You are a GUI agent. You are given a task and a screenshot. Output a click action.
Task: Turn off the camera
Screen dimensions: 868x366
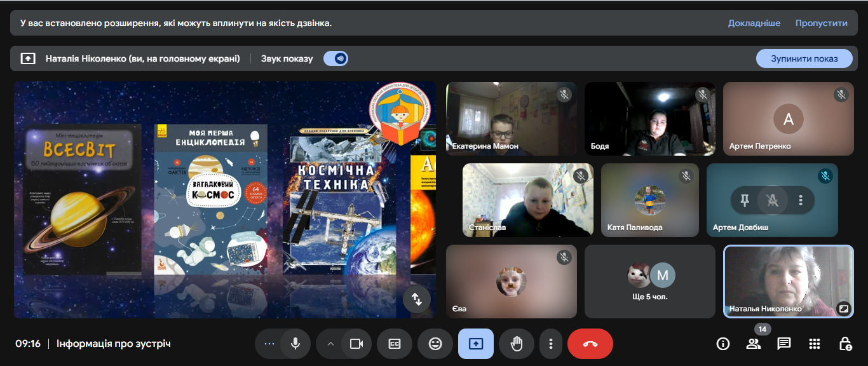tap(356, 344)
